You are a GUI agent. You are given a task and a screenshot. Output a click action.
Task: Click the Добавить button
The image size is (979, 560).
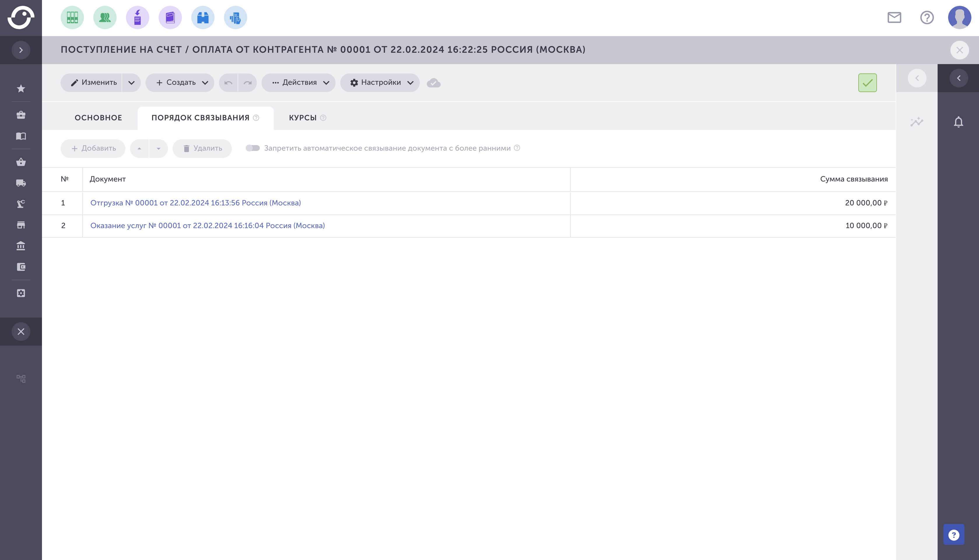pos(93,149)
